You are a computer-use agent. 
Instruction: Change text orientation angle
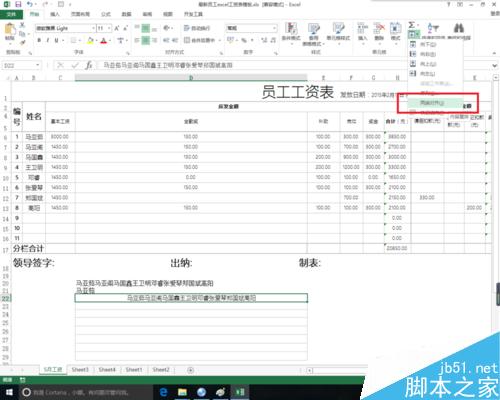coord(167,28)
